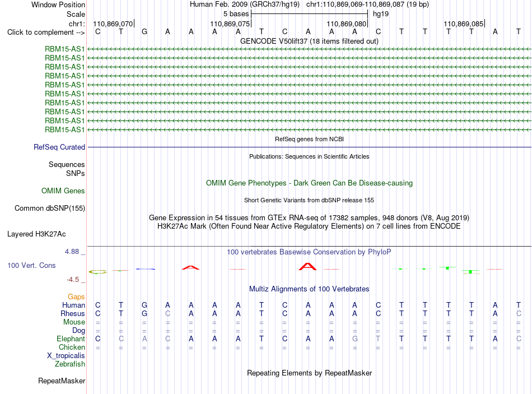The width and height of the screenshot is (532, 394).
Task: Click the "OMIM Genes" track label
Action: click(x=63, y=191)
